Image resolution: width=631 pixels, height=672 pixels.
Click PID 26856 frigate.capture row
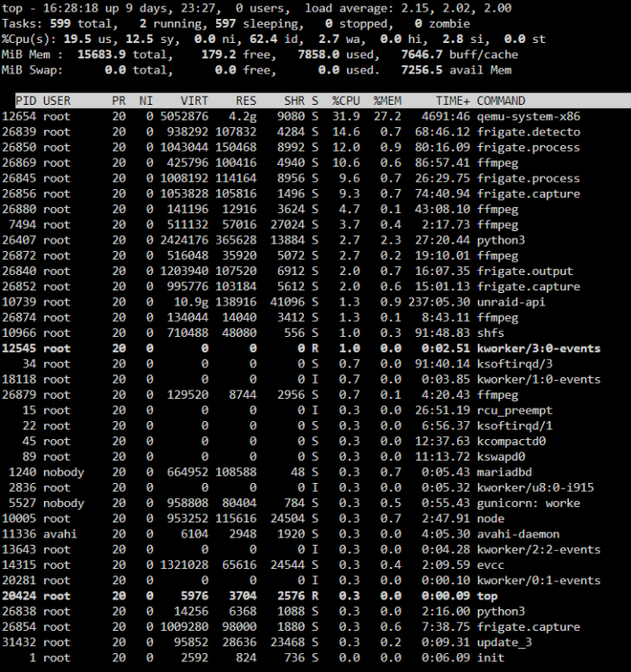pyautogui.click(x=315, y=194)
